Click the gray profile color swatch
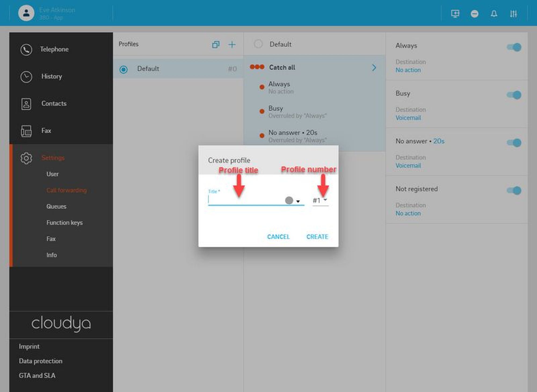Screen dimensions: 537x392 [x=289, y=200]
